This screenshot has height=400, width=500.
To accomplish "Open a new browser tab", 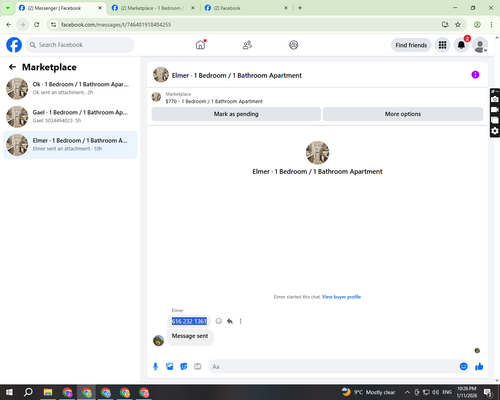I will coord(300,8).
